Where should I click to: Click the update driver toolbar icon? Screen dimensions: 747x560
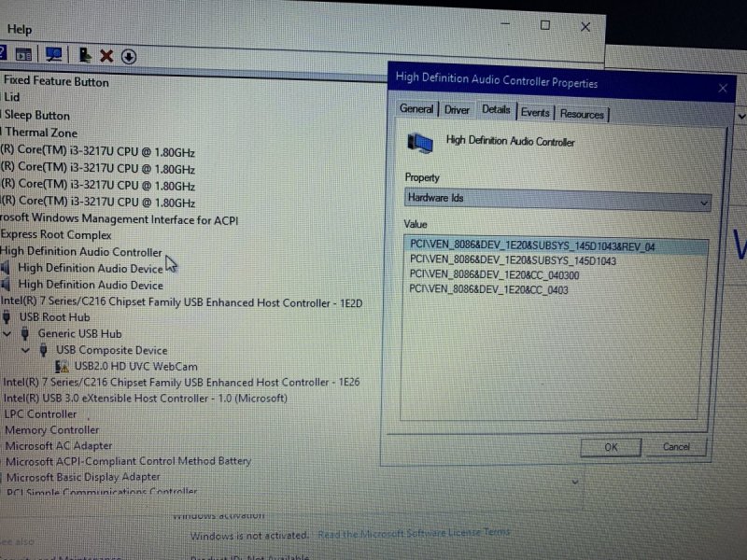(85, 55)
